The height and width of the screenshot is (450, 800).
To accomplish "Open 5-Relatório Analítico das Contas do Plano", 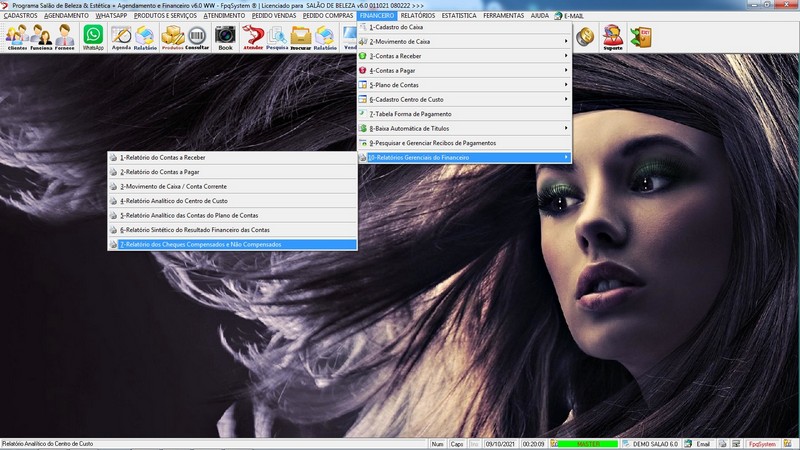I will pyautogui.click(x=232, y=215).
